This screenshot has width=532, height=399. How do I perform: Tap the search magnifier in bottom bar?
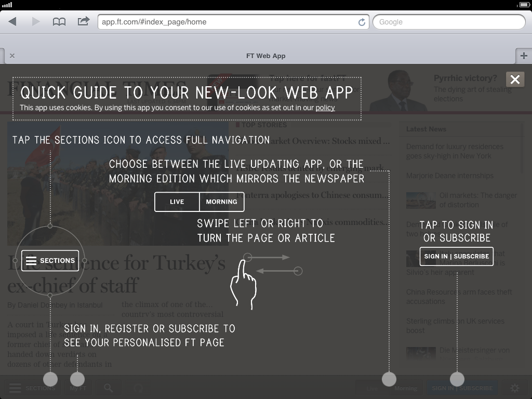[x=108, y=388]
